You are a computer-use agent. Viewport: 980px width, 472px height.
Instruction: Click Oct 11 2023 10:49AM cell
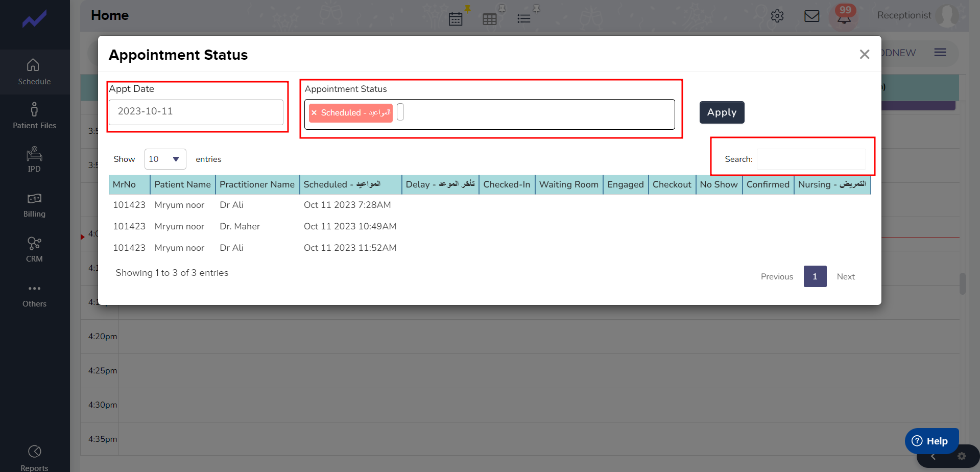coord(350,226)
